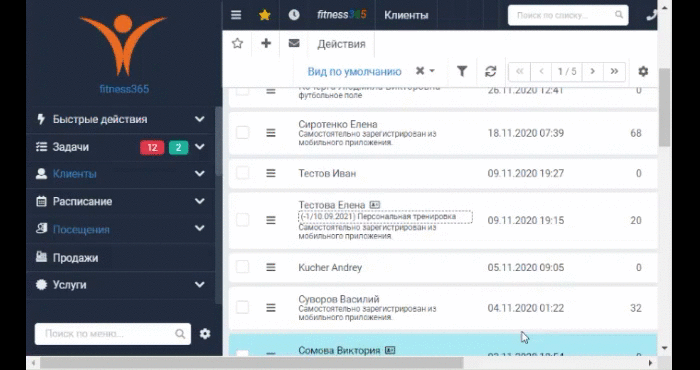Click the green 2 tasks badge

click(178, 147)
